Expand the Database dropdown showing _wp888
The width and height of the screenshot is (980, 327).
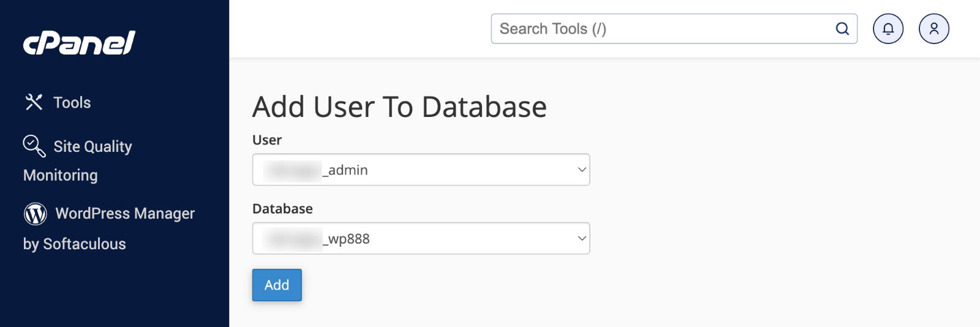pos(421,238)
